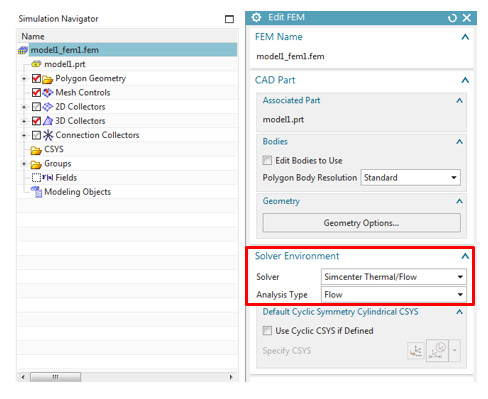Expand the Groups tree node
Viewport: 488px width, 399px height.
[24, 164]
